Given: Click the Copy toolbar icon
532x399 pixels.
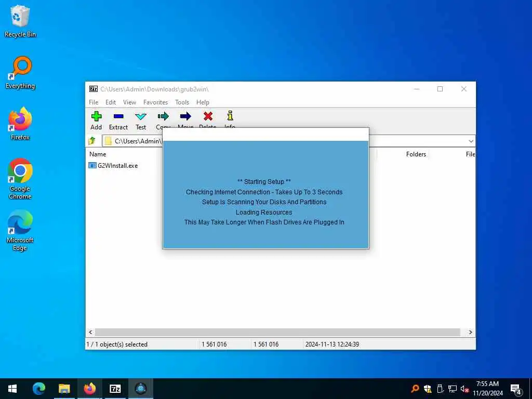Looking at the screenshot, I should [x=163, y=116].
